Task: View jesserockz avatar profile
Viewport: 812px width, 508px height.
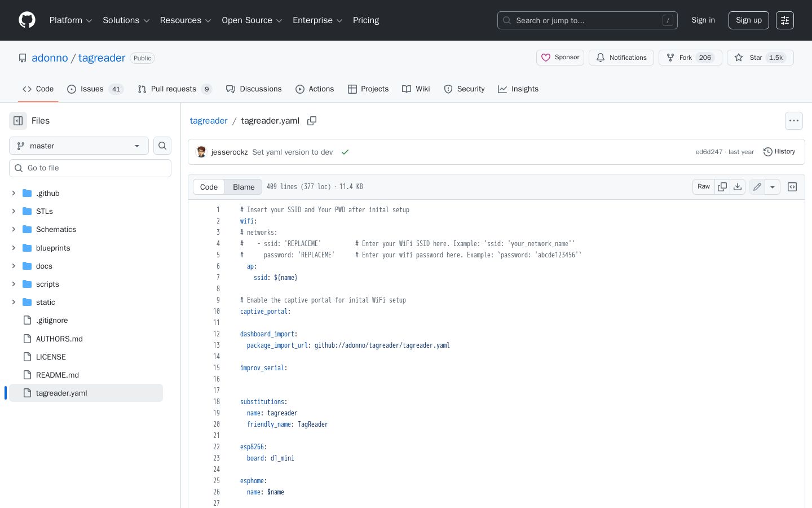Action: tap(201, 152)
